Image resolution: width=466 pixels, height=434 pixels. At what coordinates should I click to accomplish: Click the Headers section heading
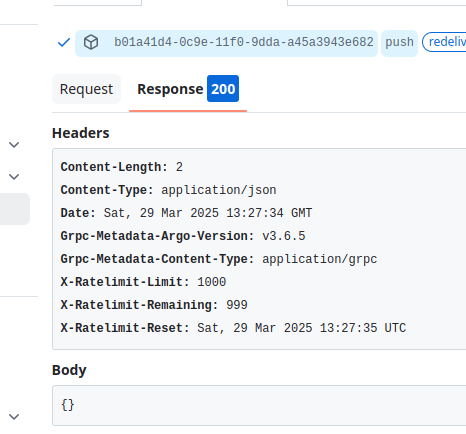(x=81, y=133)
